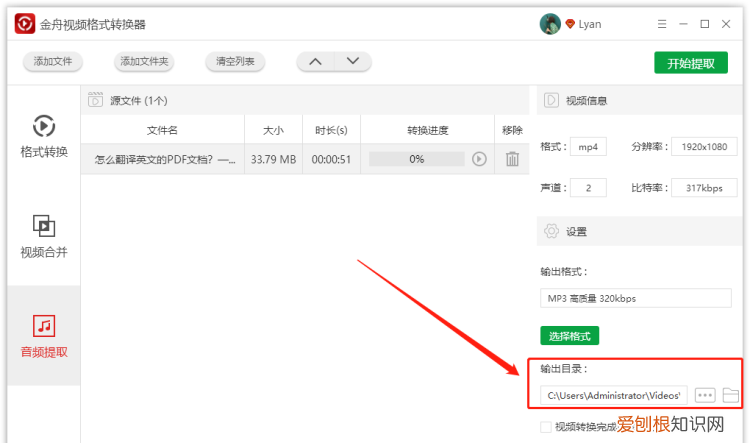
Task: Close the converter window
Action: [726, 24]
